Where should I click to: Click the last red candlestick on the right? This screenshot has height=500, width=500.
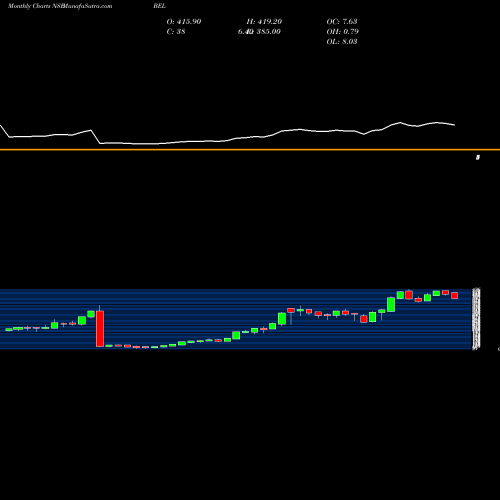(455, 295)
